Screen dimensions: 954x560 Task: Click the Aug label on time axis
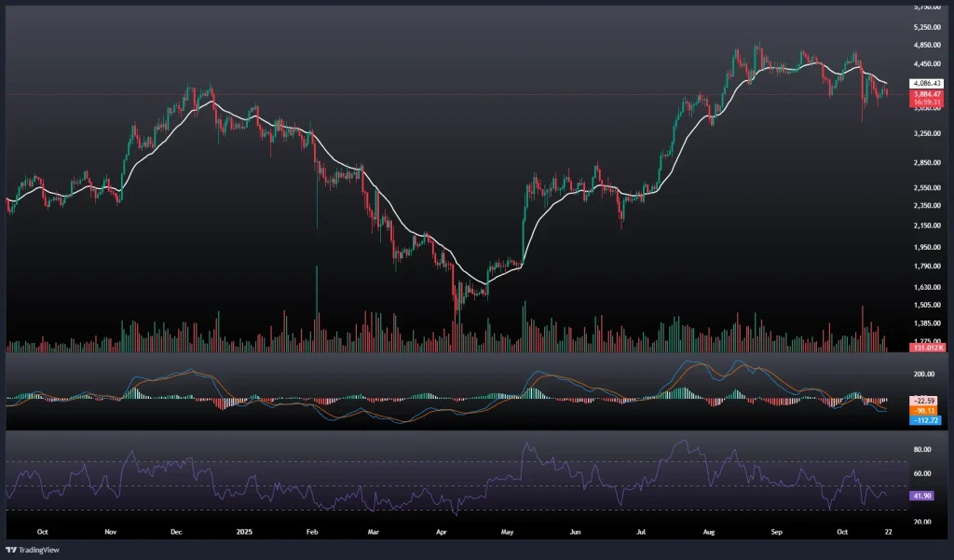709,532
